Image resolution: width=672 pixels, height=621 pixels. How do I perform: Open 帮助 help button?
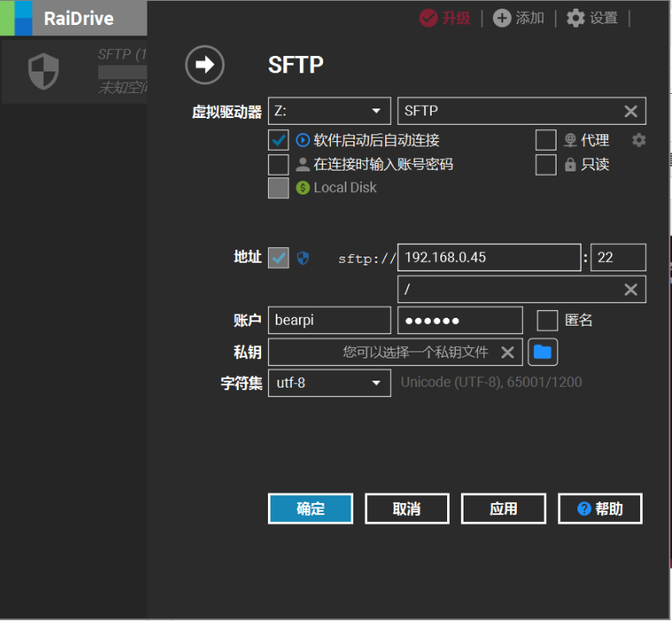(x=600, y=508)
